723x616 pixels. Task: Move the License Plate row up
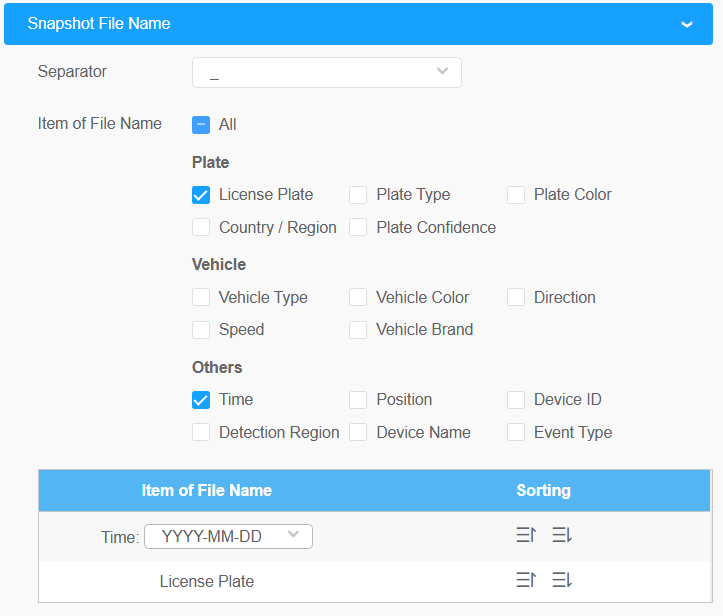(x=526, y=580)
